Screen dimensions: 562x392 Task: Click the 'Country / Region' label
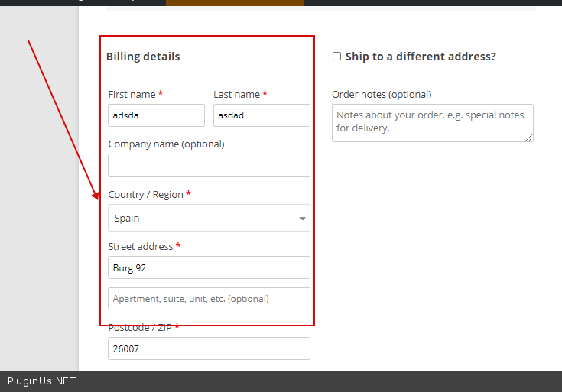(145, 195)
